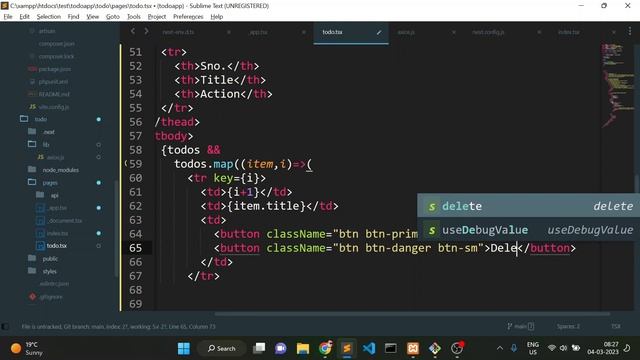Click line number 59 in gutter
The width and height of the screenshot is (640, 360).
pyautogui.click(x=136, y=164)
